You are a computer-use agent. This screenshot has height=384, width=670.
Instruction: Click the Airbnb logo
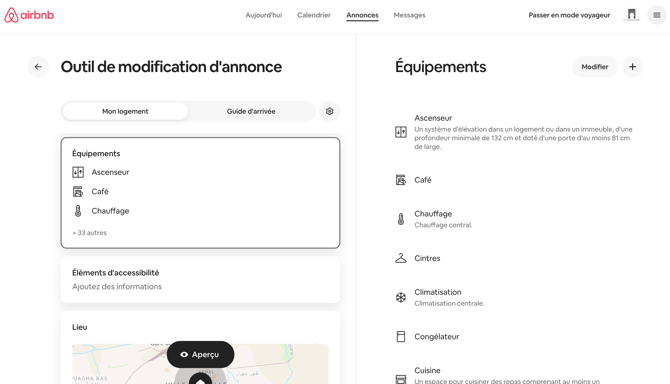point(29,15)
